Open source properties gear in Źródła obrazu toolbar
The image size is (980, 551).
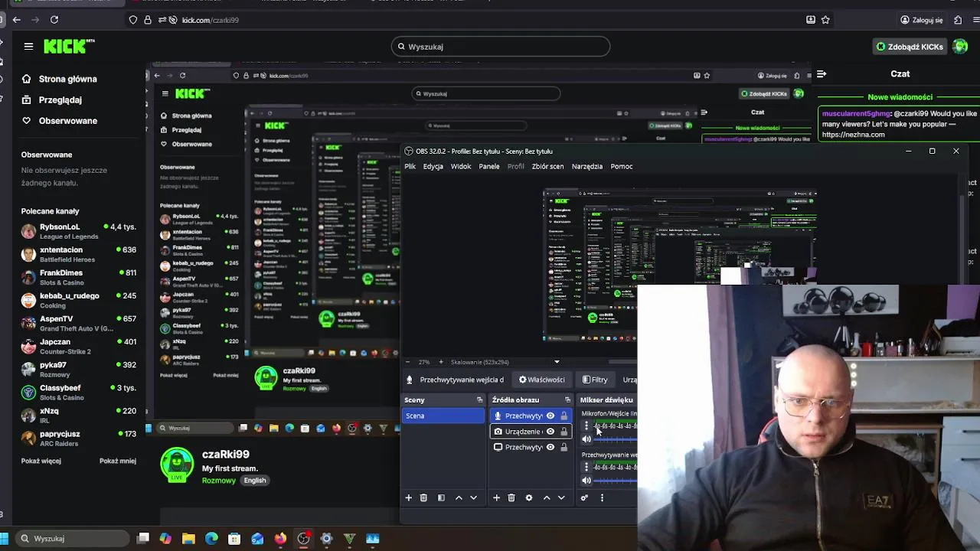tap(528, 497)
